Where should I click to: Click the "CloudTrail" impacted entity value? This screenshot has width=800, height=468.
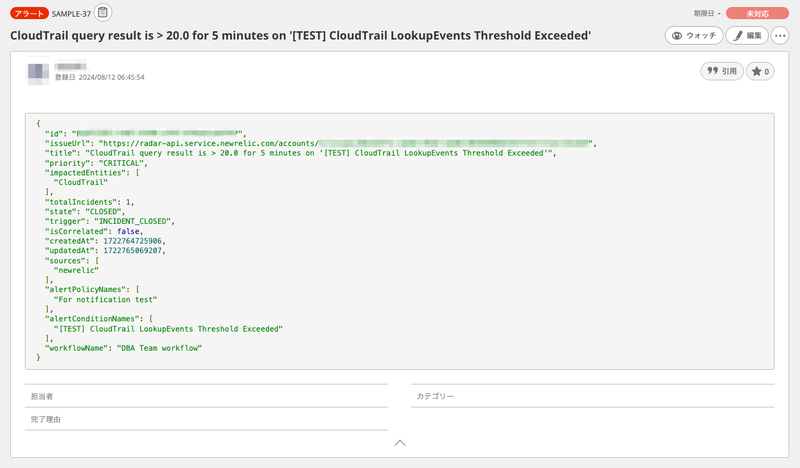click(81, 182)
